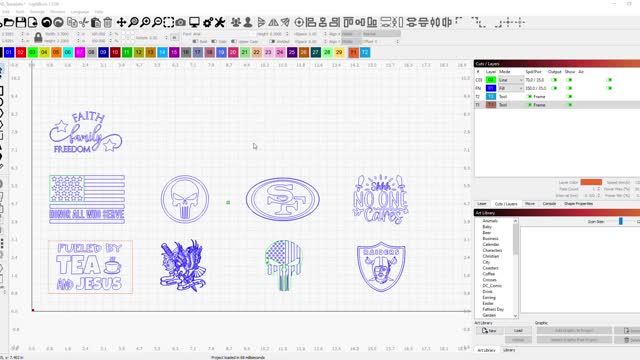The image size is (640, 360).
Task: Toggle Frame for the T1 Tool layer
Action: pos(529,105)
